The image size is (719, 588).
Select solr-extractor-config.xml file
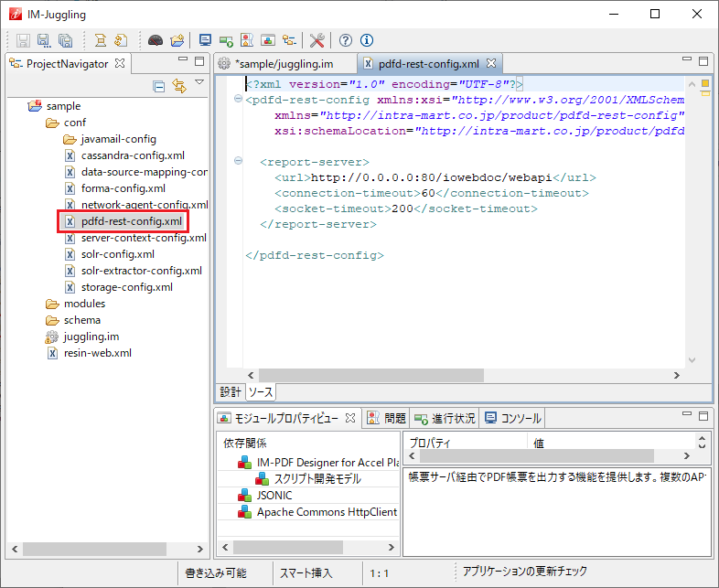pos(141,271)
